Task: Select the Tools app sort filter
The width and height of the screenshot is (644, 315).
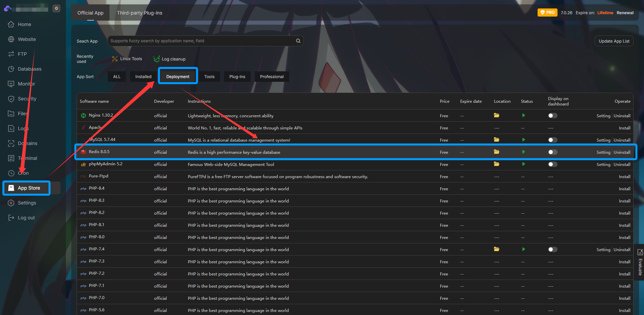Action: (x=209, y=77)
